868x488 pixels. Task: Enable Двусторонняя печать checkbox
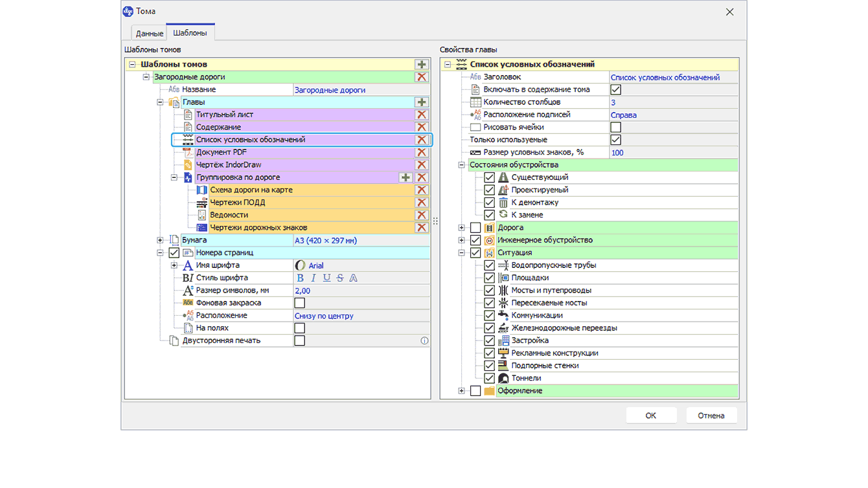pyautogui.click(x=299, y=340)
